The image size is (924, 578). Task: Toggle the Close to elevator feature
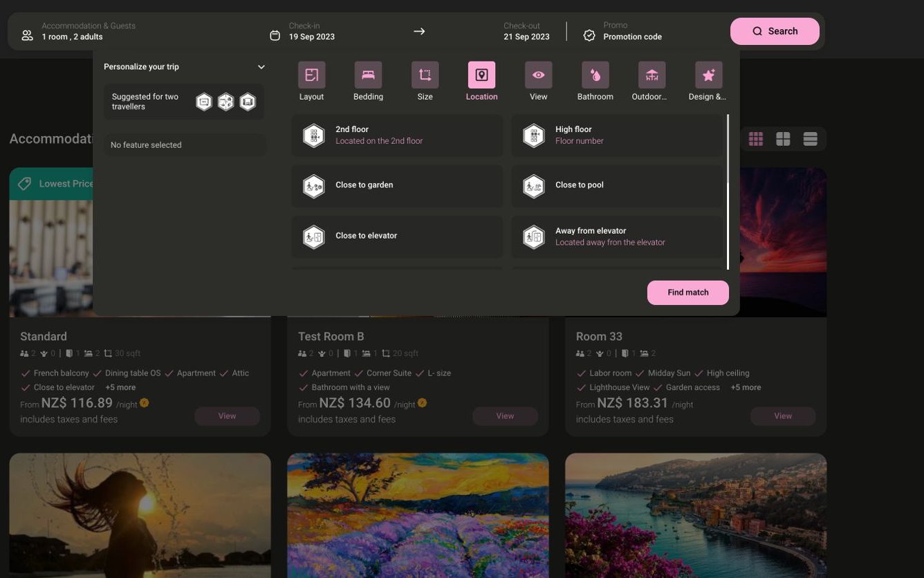397,236
